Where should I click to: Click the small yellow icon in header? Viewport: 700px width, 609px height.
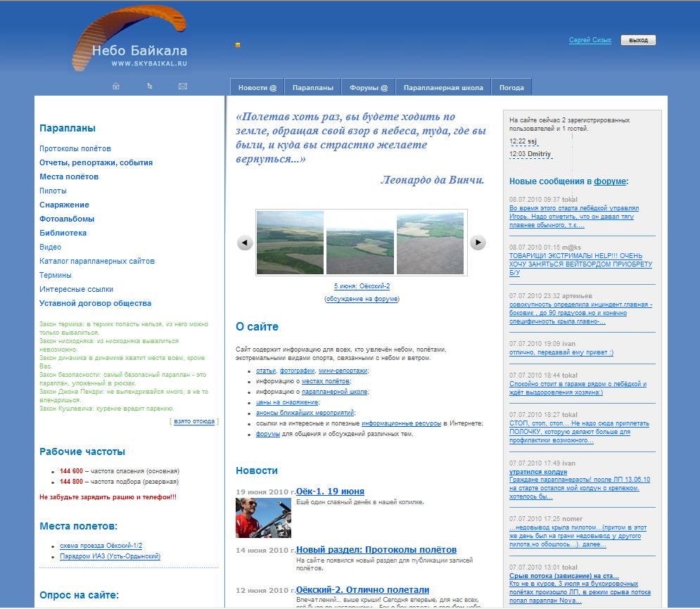click(238, 45)
